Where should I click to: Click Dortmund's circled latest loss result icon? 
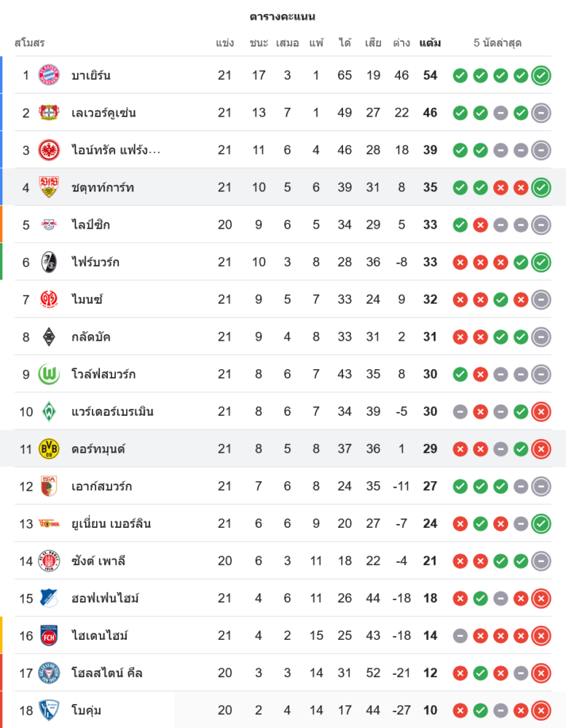coord(541,448)
